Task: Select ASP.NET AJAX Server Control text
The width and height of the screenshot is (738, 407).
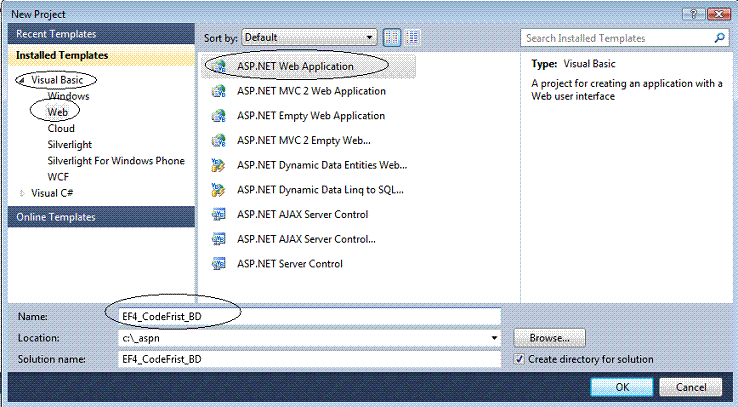Action: pos(302,215)
